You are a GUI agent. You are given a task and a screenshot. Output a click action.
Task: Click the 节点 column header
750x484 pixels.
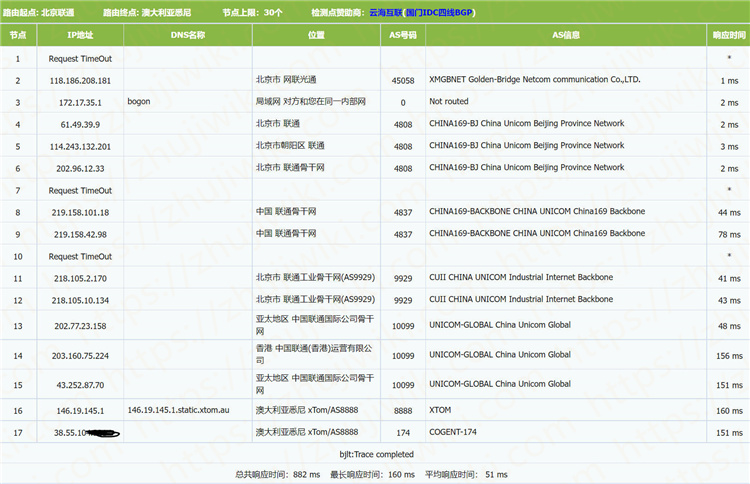click(18, 35)
